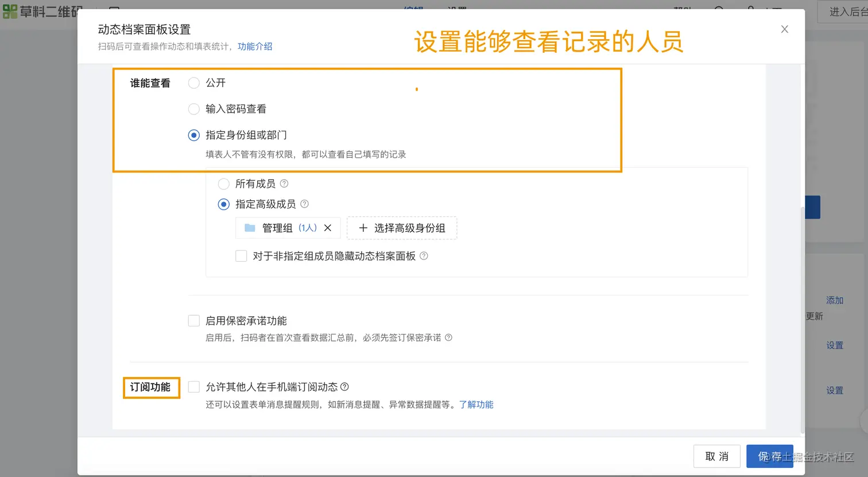Image resolution: width=868 pixels, height=477 pixels.
Task: Enable 启用保密承诺功能 checkbox
Action: coord(194,321)
